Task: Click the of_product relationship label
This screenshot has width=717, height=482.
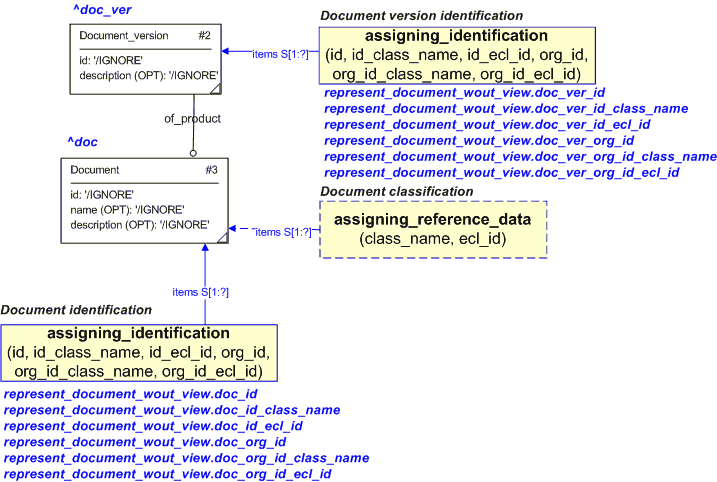Action: point(193,119)
